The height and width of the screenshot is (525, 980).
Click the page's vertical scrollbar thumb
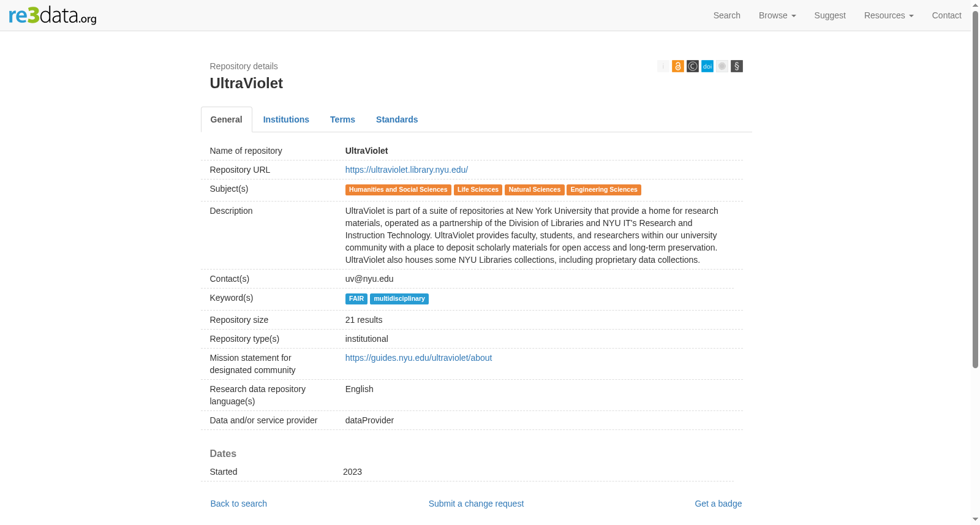click(976, 190)
